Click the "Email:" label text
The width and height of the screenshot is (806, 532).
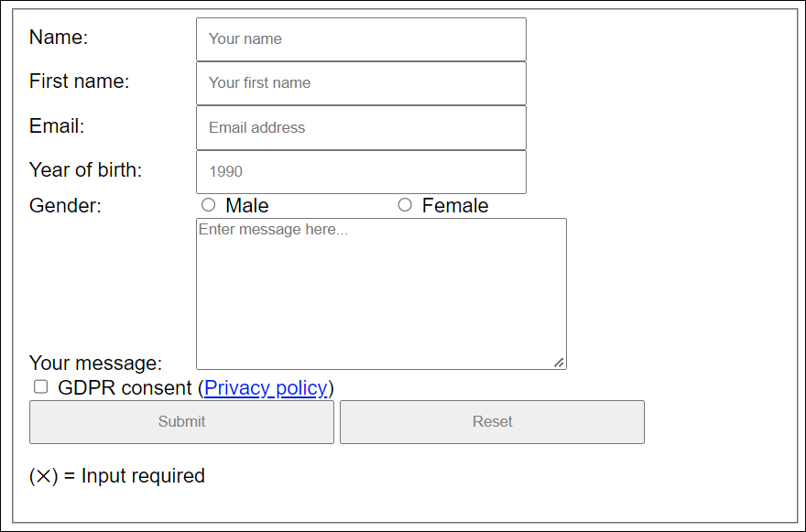pyautogui.click(x=57, y=126)
